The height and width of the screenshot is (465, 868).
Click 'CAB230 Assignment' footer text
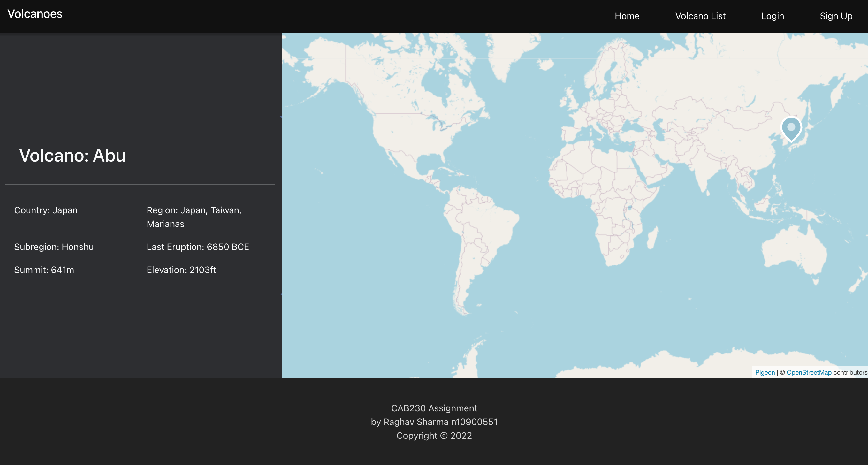(434, 408)
